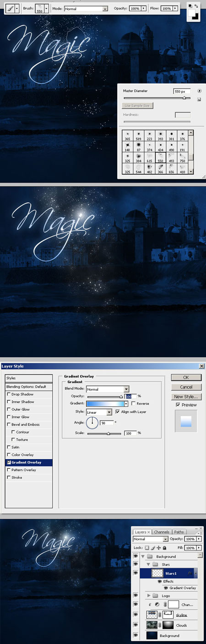Expand the Logo layer group

(x=149, y=595)
